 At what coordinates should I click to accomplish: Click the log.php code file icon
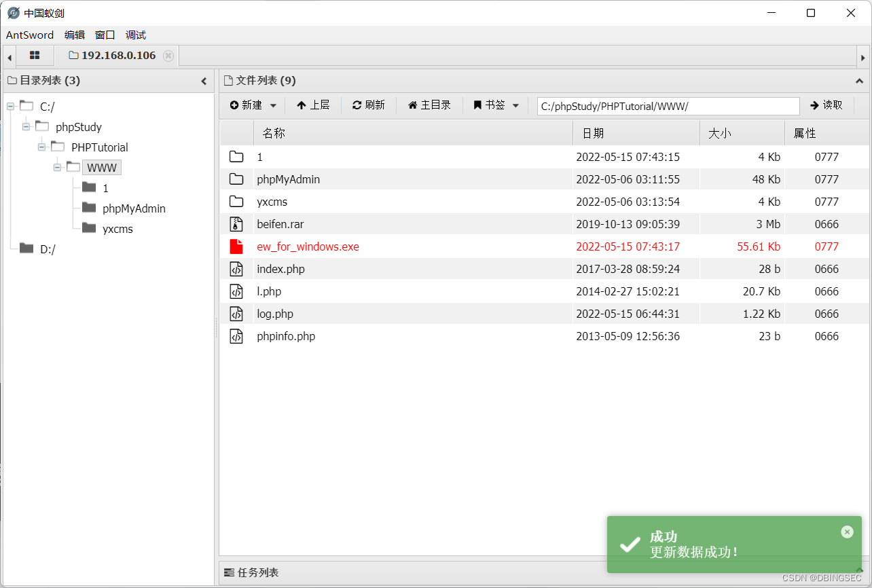pyautogui.click(x=236, y=314)
